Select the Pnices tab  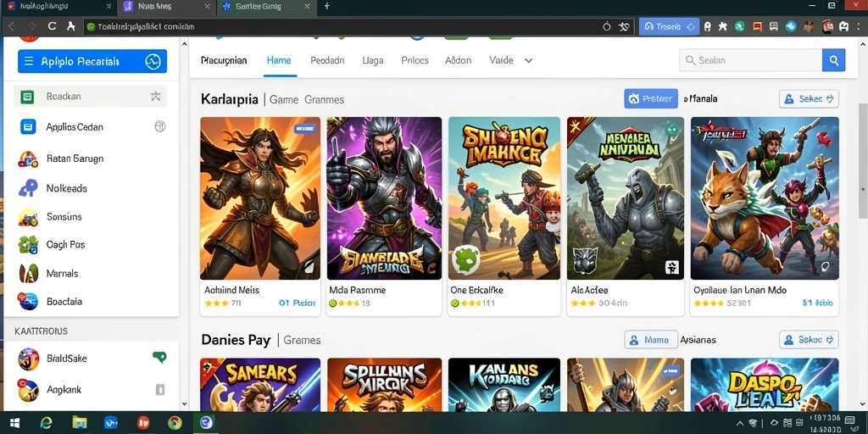click(x=415, y=60)
